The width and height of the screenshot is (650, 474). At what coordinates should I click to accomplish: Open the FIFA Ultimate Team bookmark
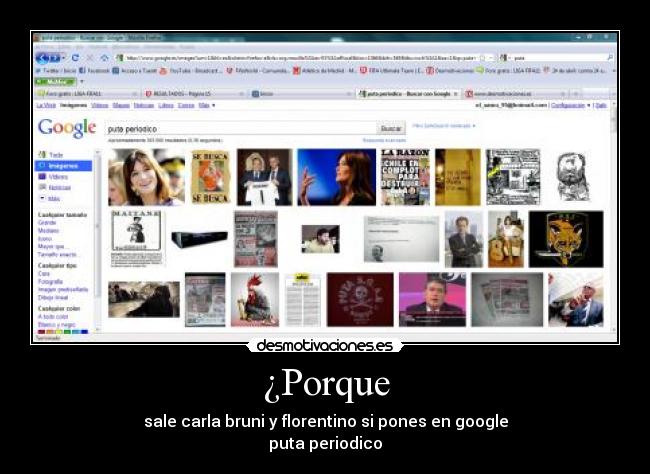pos(391,71)
